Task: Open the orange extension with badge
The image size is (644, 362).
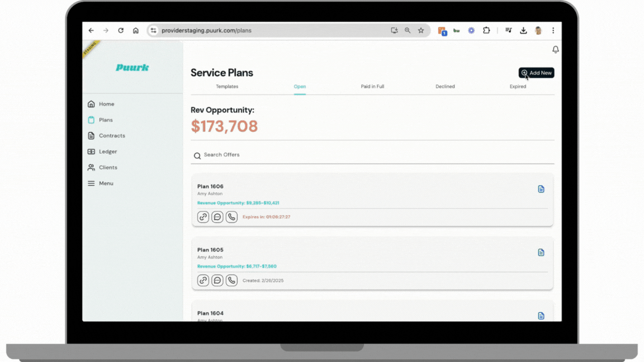Action: tap(442, 31)
